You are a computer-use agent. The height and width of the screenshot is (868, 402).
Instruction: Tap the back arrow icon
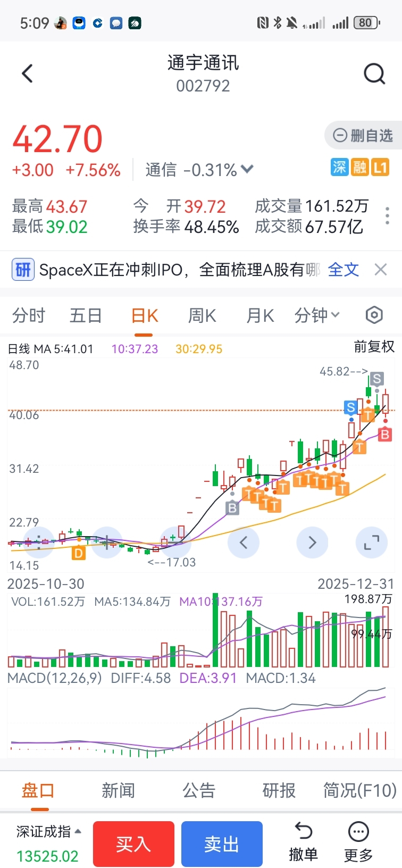(x=28, y=73)
